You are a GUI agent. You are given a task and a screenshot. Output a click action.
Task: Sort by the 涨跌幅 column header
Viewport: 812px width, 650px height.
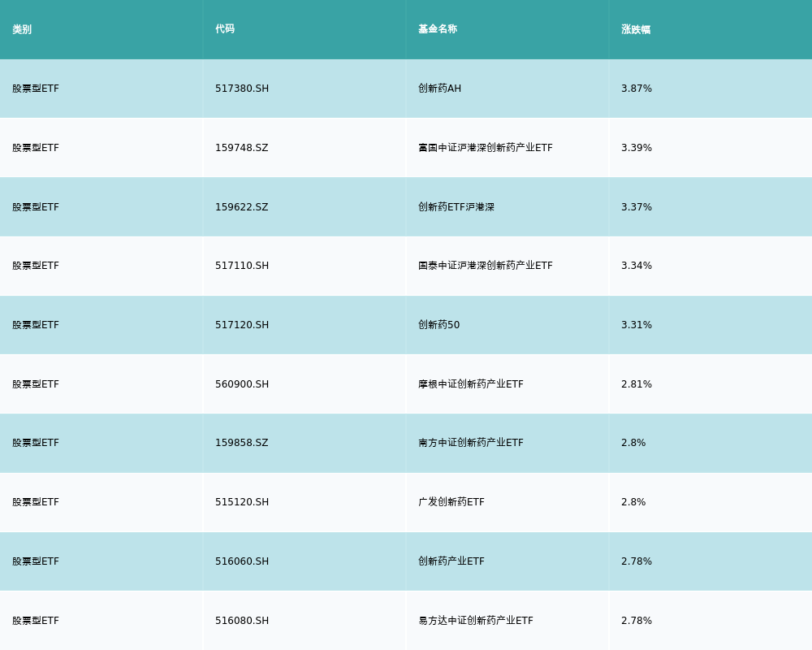636,29
